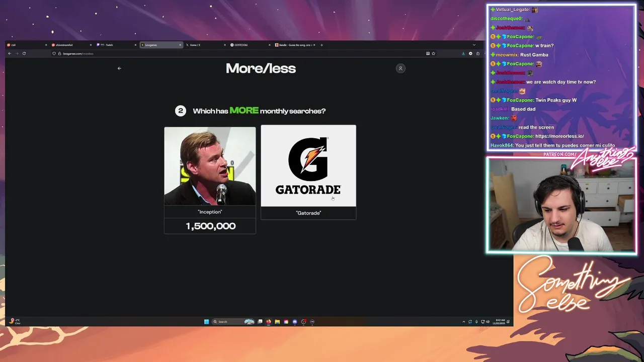Switch to the Twitch browser tab
644x362 pixels.
coord(116,45)
